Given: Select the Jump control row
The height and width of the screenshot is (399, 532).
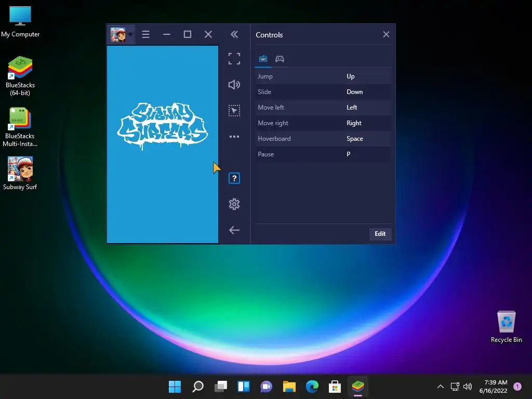Looking at the screenshot, I should click(x=323, y=76).
